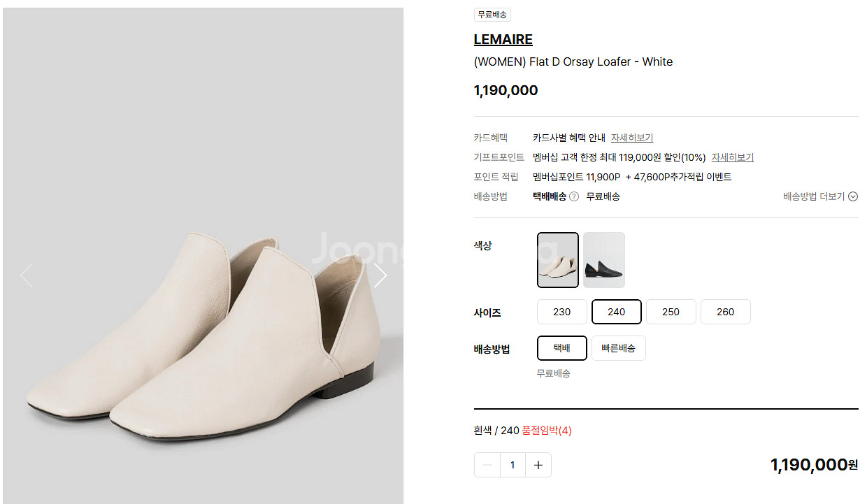Screen dimensions: 867x504
Task: Click the quantity input field
Action: 513,465
